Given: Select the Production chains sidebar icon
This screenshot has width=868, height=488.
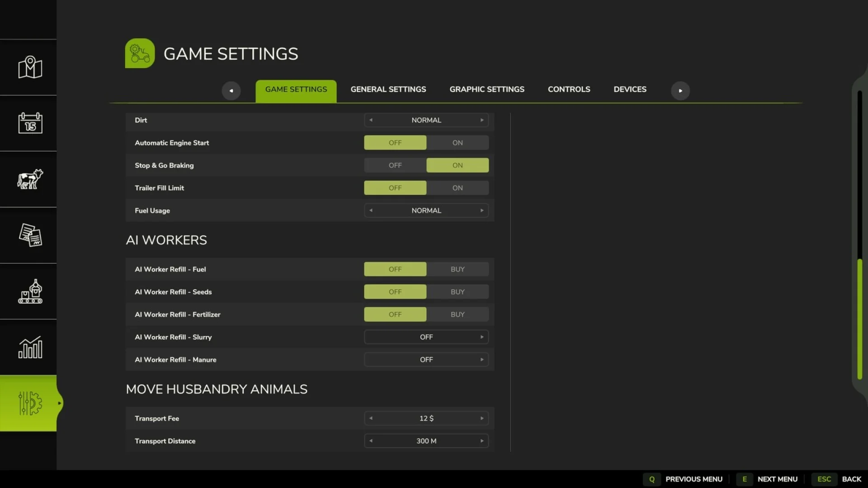Looking at the screenshot, I should (x=28, y=291).
